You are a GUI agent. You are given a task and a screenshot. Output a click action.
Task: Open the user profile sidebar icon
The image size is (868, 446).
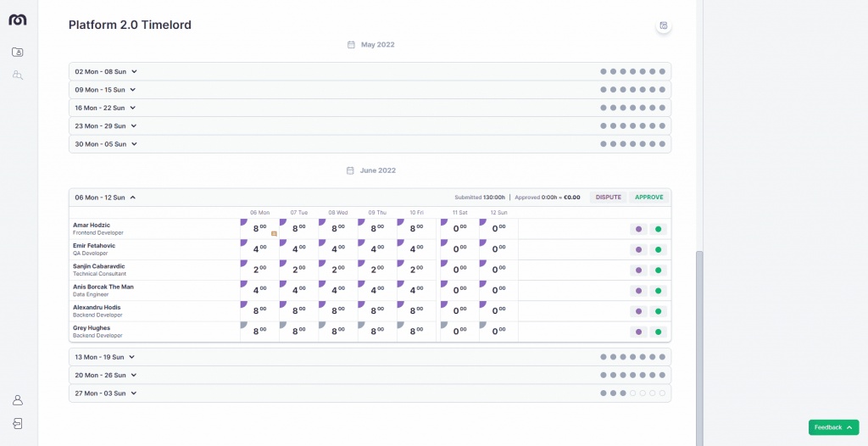click(x=18, y=400)
